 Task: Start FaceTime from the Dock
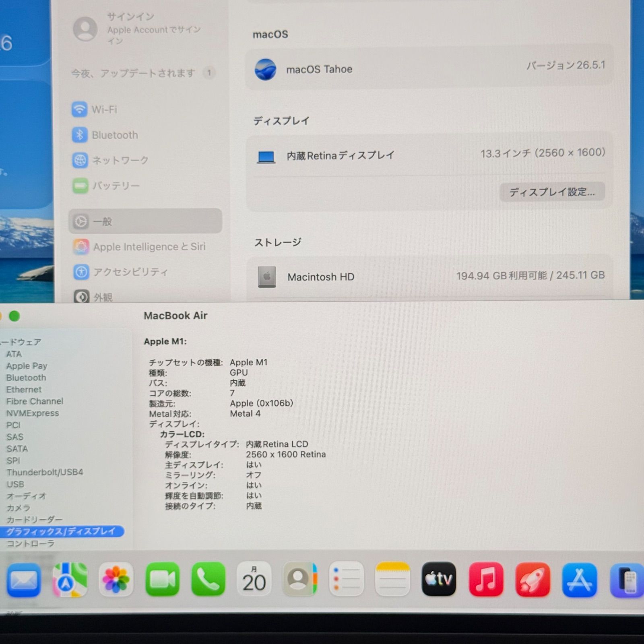[162, 579]
